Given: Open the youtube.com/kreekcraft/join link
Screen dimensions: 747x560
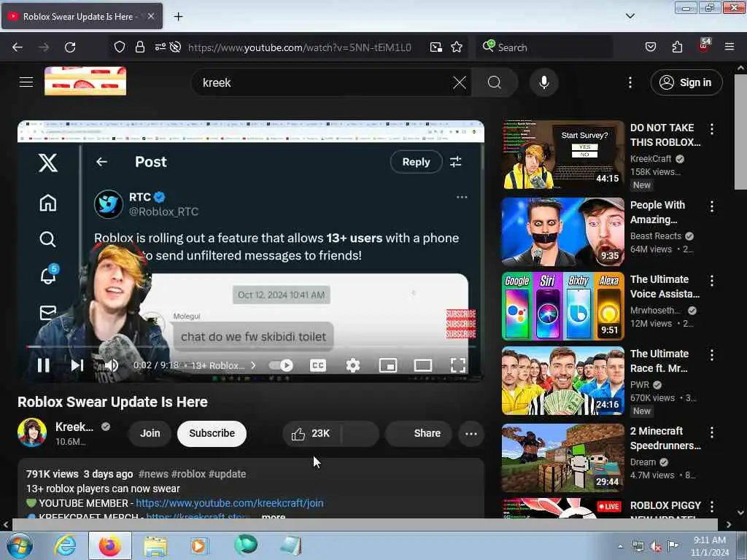Looking at the screenshot, I should click(230, 503).
